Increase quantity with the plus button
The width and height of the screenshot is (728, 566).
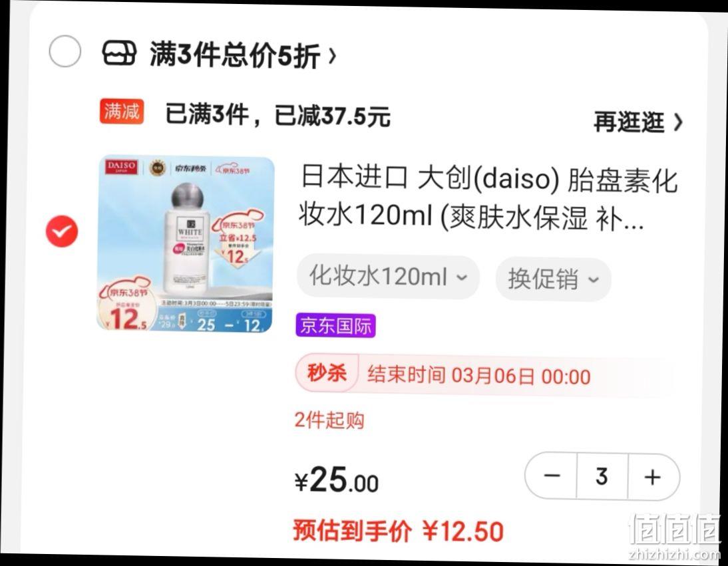[x=653, y=477]
